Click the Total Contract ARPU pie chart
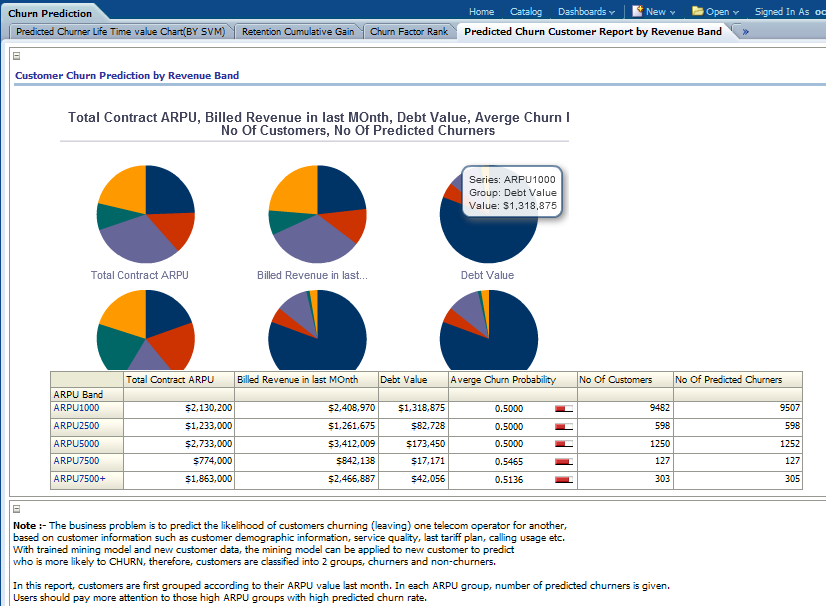Image resolution: width=826 pixels, height=606 pixels. coord(146,214)
